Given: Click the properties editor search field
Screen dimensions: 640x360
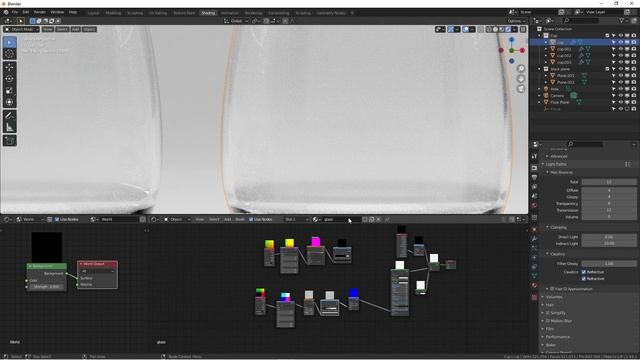Looking at the screenshot, I should 584,144.
